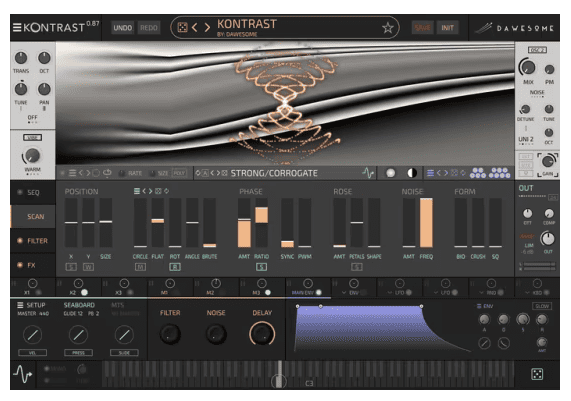Toggle the SLOW button in envelope panel

coord(542,306)
